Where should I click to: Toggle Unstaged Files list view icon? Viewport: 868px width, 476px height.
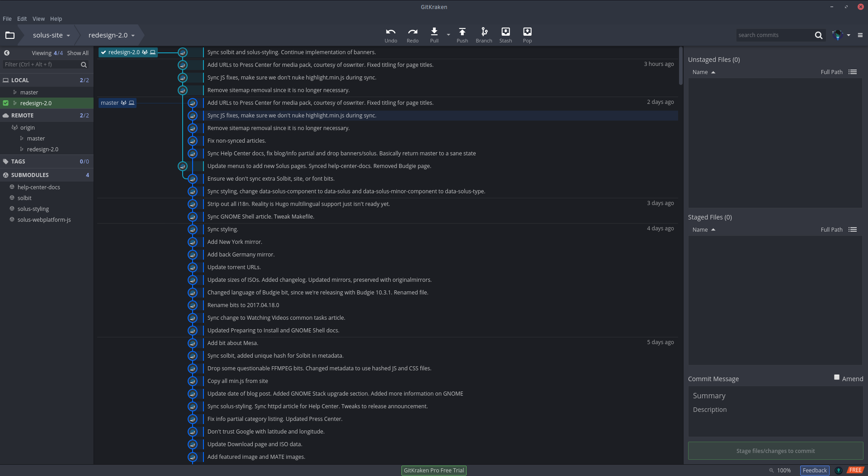[853, 72]
